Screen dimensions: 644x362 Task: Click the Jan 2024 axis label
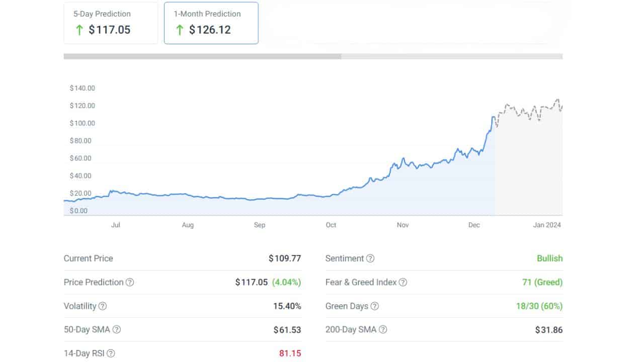547,225
